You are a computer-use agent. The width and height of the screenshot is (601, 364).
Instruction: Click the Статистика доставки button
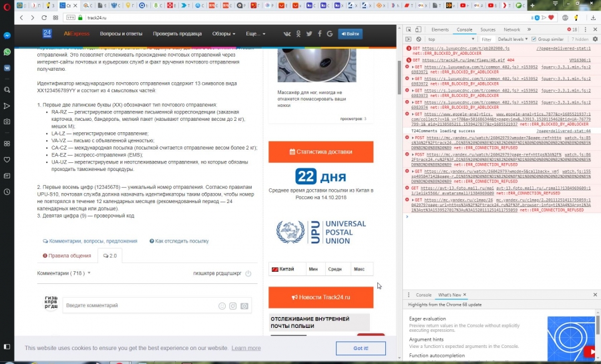click(321, 152)
